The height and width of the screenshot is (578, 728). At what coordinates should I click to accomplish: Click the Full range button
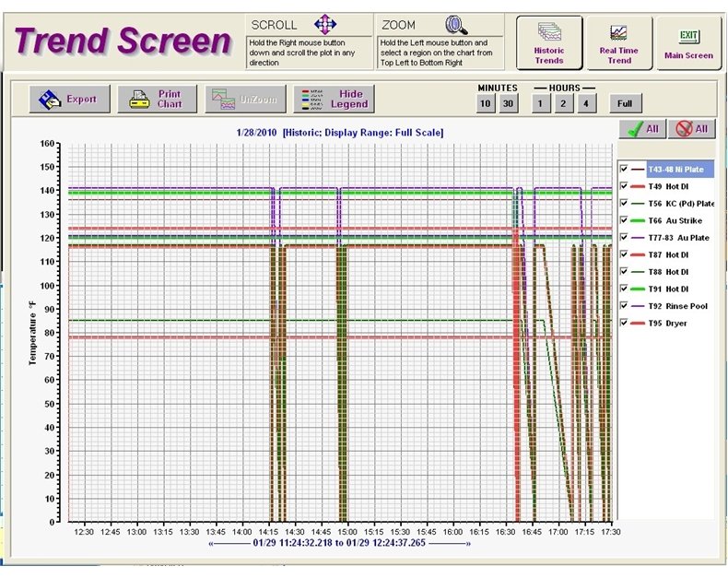click(x=625, y=104)
